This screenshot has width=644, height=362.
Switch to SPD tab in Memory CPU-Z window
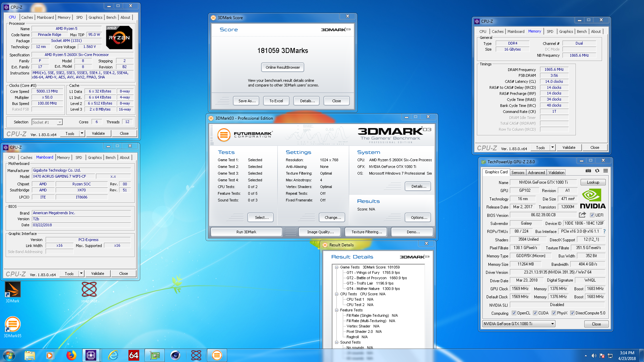tap(550, 32)
